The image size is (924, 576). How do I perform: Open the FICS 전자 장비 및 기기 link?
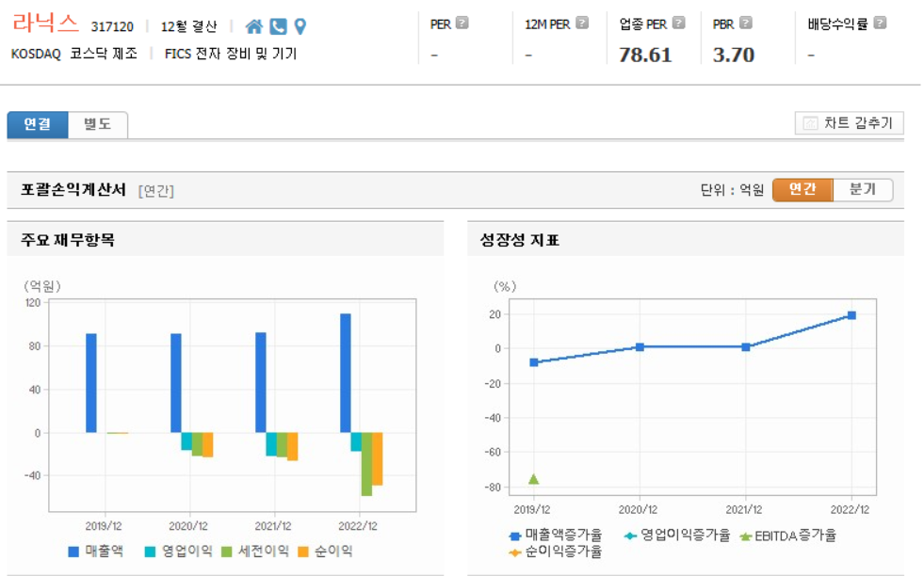229,54
